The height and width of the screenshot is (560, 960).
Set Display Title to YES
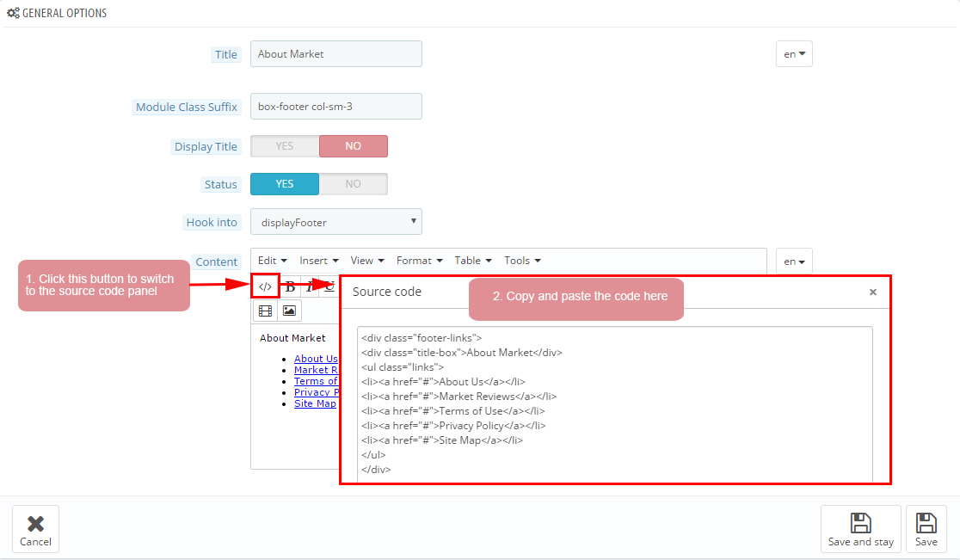[x=285, y=146]
